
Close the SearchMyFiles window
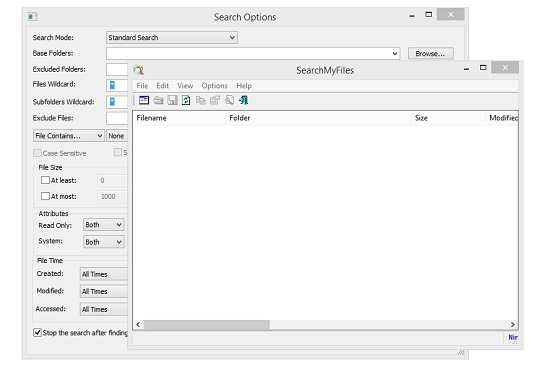click(505, 67)
